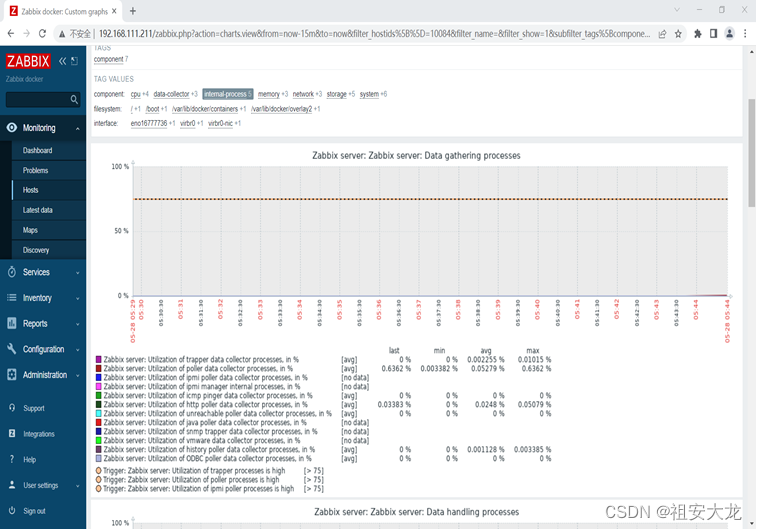Click trapper data collector legend color swatch
The height and width of the screenshot is (530, 757).
click(98, 359)
